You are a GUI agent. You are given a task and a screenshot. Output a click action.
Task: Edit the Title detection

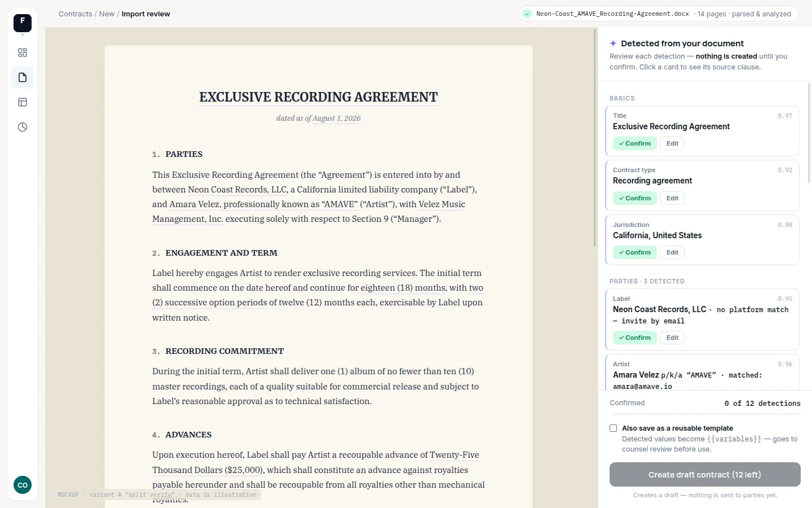tap(672, 143)
